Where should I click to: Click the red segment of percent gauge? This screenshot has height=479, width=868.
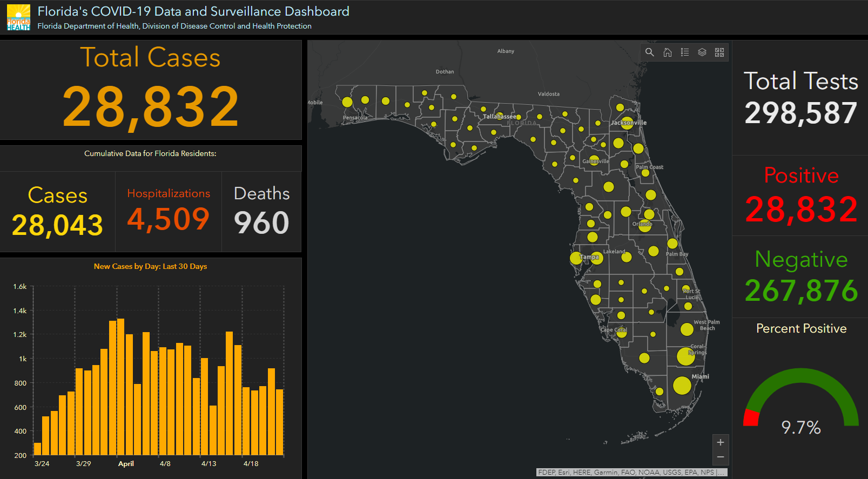coord(751,418)
